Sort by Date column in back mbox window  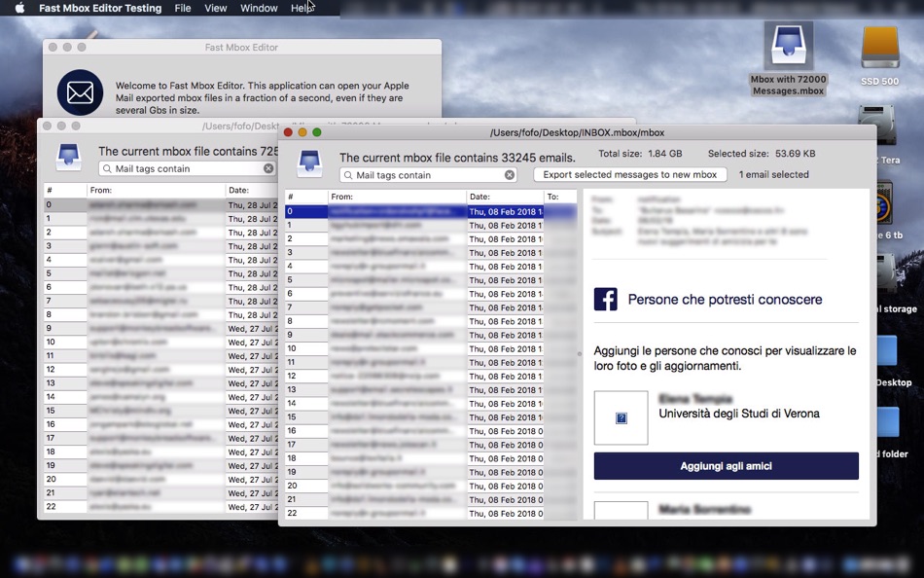point(252,190)
